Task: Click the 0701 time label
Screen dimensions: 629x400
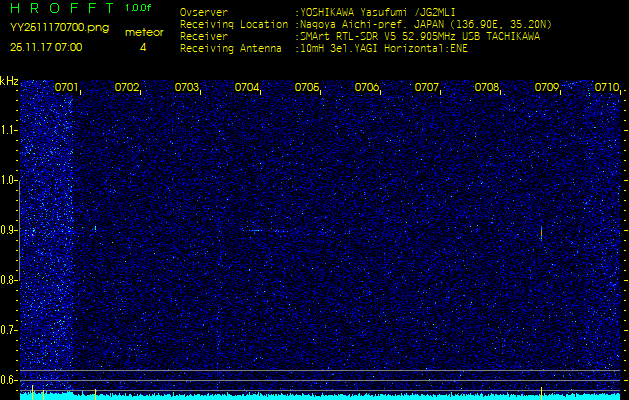Action: pos(66,87)
